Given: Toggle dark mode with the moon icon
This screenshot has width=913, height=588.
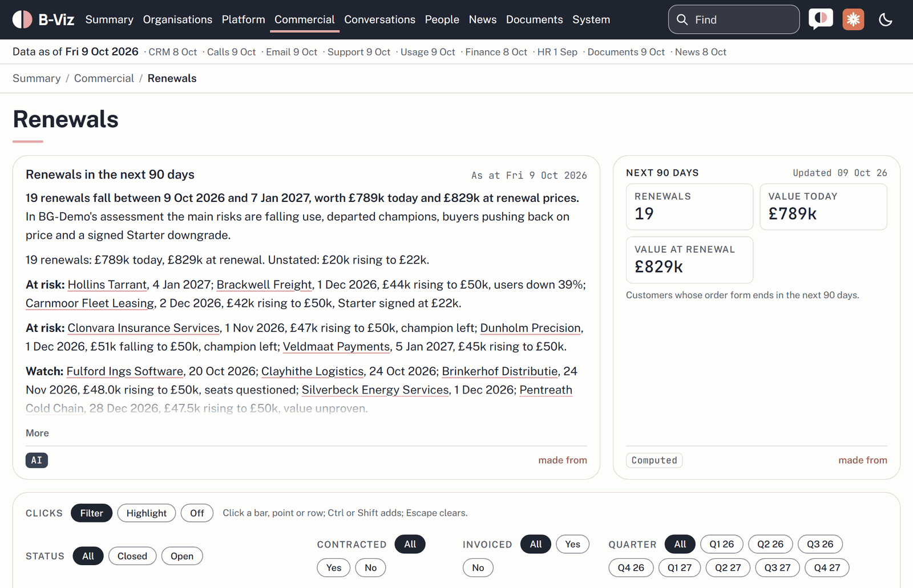Looking at the screenshot, I should [x=886, y=19].
